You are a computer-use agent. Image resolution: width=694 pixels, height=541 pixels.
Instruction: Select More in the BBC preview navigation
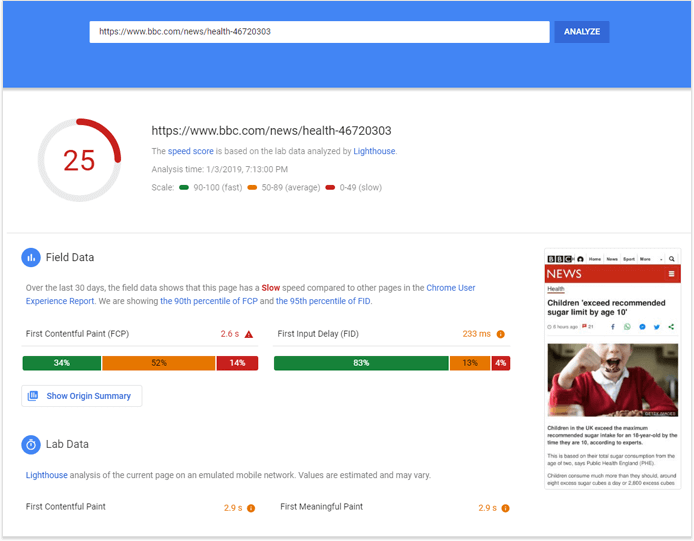click(645, 259)
